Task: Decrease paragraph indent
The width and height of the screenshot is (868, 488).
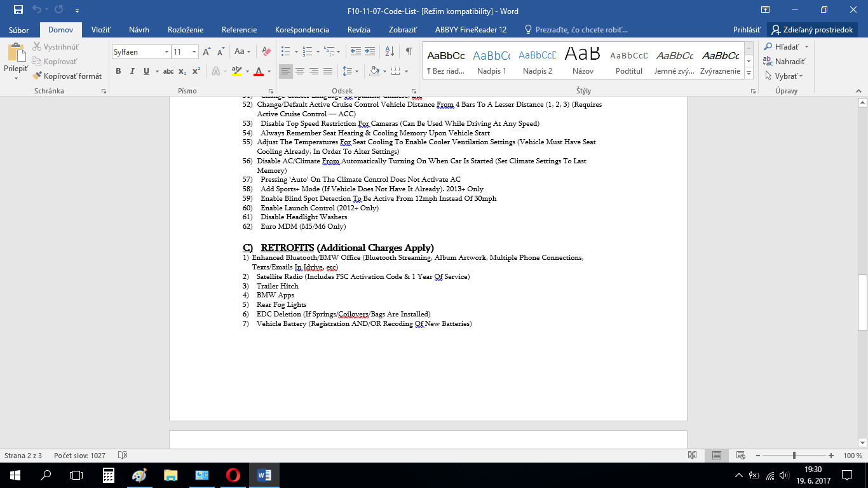Action: point(356,51)
